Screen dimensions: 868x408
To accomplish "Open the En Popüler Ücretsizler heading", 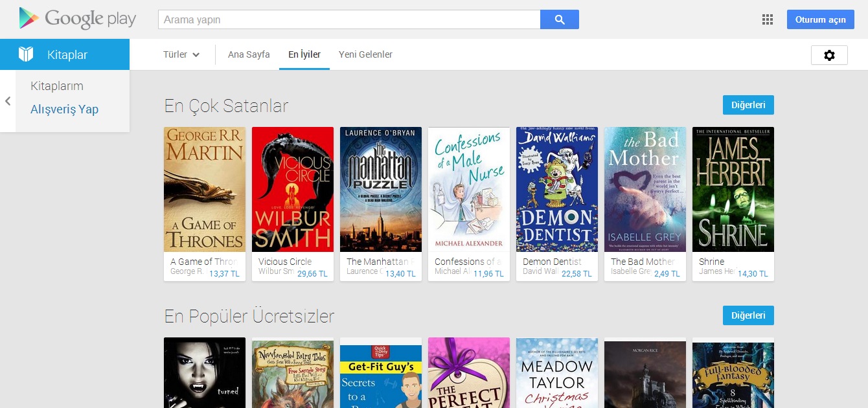I will tap(249, 316).
